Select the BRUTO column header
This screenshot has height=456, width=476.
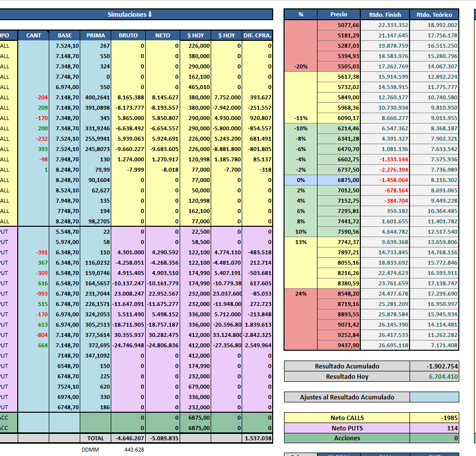click(x=128, y=35)
